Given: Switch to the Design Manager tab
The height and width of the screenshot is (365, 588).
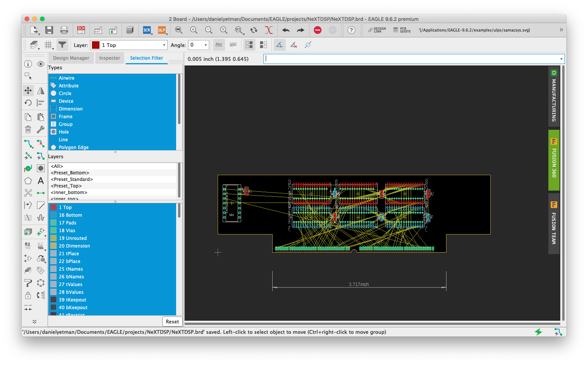Looking at the screenshot, I should 71,58.
